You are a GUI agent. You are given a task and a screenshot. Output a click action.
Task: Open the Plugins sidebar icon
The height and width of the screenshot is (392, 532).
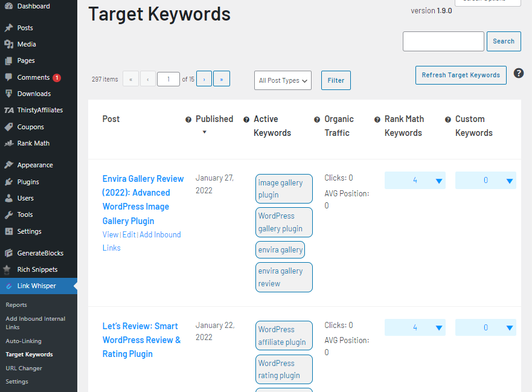pos(9,181)
